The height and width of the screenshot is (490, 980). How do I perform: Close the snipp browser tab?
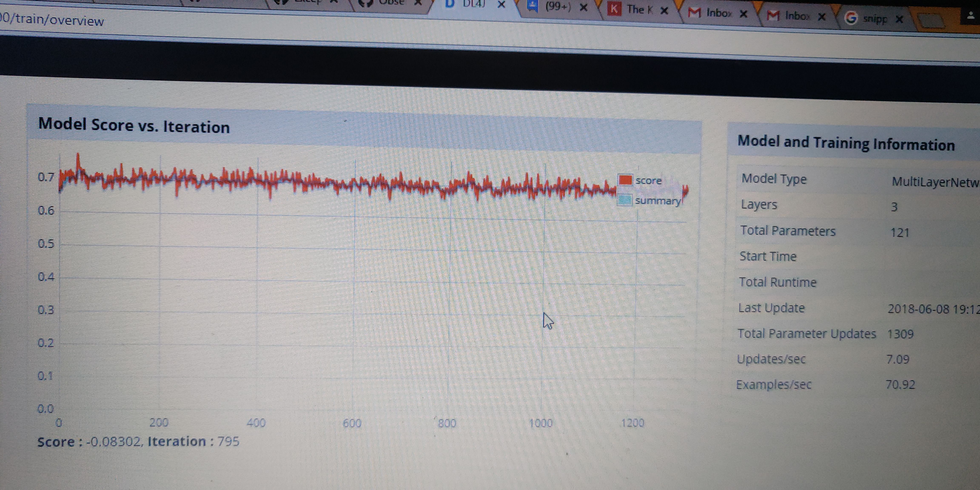pos(899,19)
